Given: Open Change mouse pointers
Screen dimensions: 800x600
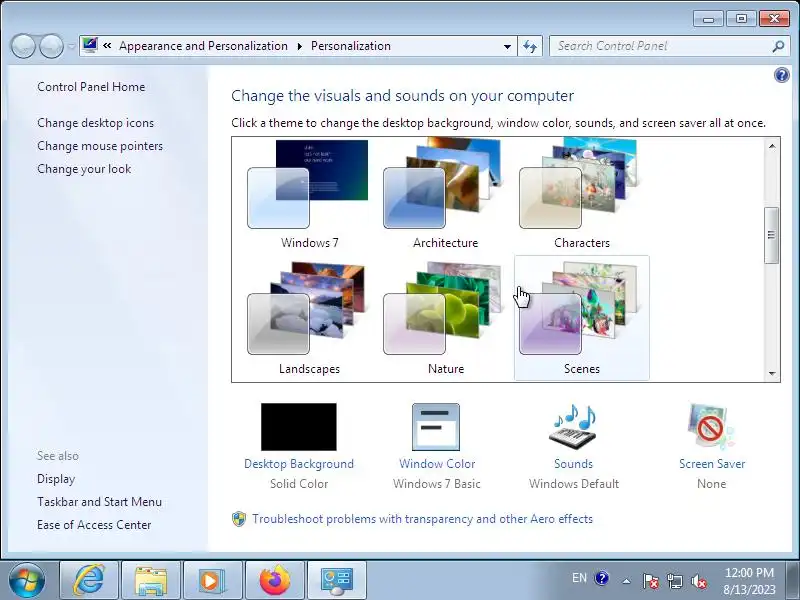Looking at the screenshot, I should 100,146.
